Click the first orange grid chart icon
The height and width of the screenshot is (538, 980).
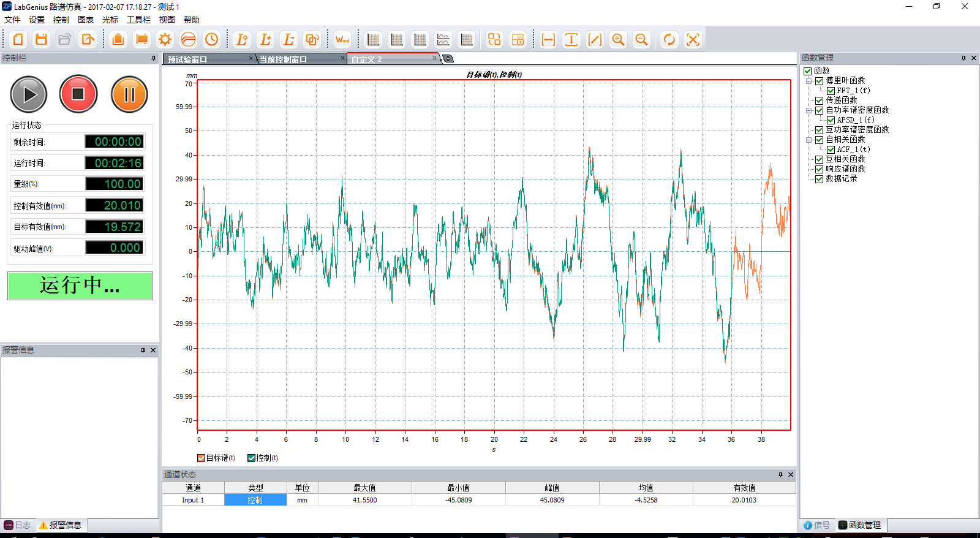coord(373,40)
